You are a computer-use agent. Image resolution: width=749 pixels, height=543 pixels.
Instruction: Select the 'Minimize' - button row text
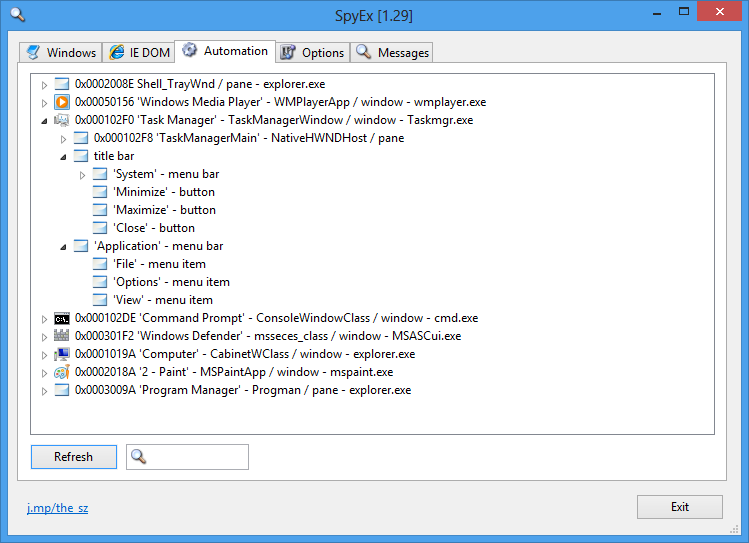click(x=164, y=192)
